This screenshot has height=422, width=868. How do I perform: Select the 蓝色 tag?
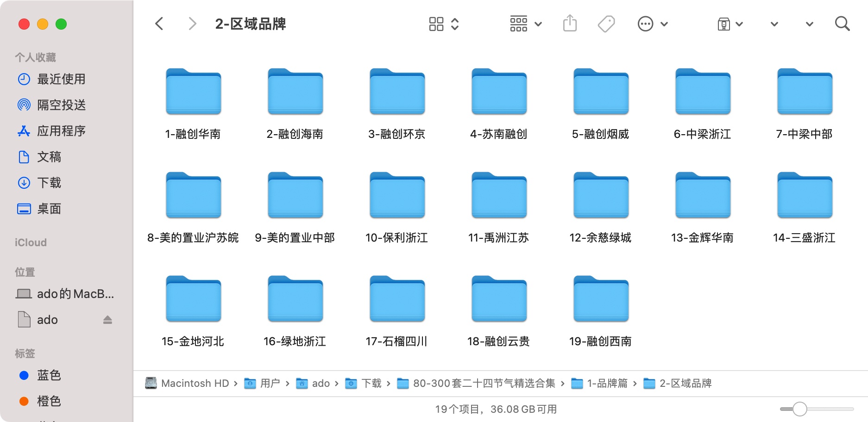pos(49,375)
